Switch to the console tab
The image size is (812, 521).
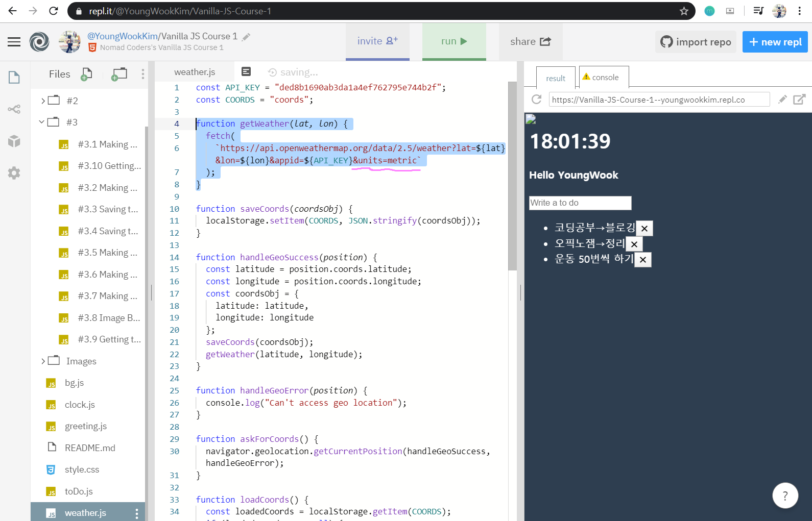pyautogui.click(x=604, y=77)
